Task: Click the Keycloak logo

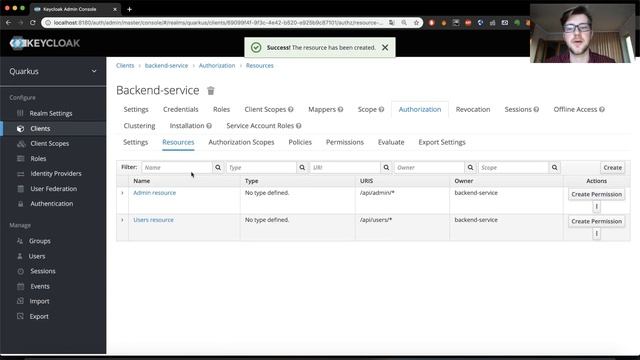Action: tap(45, 43)
